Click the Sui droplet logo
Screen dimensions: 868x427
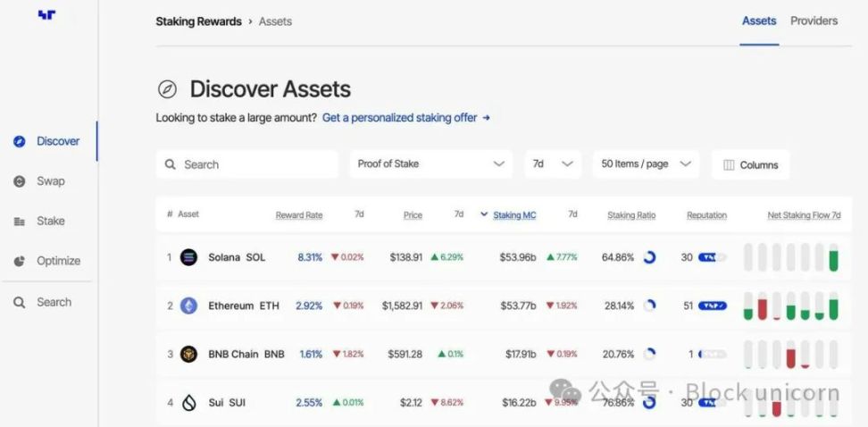188,403
